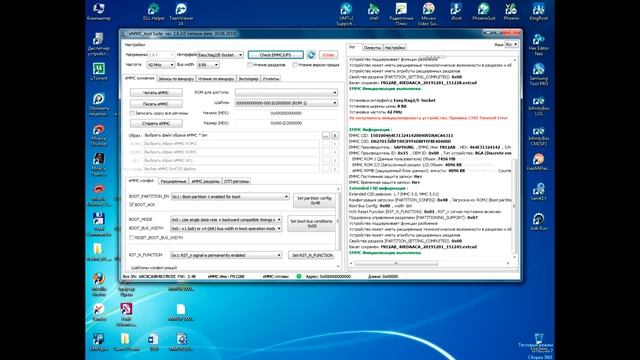Click the 'Set RST_N_FUNCTION' button

click(x=312, y=255)
